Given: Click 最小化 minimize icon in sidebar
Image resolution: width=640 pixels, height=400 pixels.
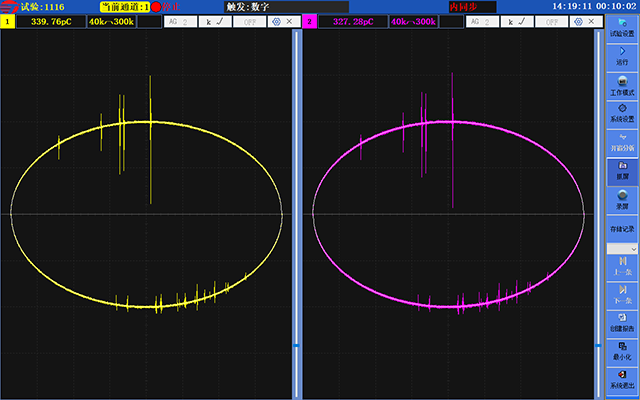Looking at the screenshot, I should point(623,350).
